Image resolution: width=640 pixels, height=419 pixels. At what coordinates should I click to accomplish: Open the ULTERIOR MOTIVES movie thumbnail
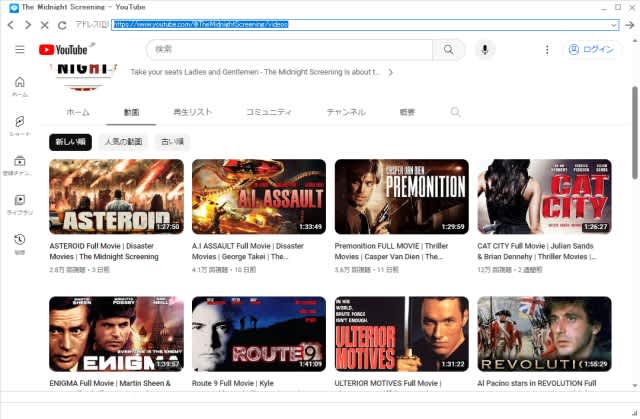[x=402, y=334]
